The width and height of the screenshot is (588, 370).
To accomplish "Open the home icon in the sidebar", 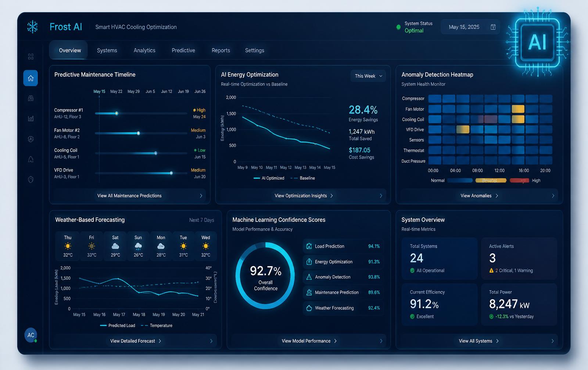I will pos(31,78).
